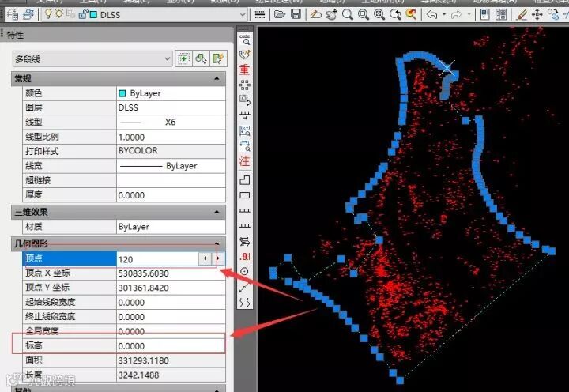Click the 打印样式 BYCOLOR value
The width and height of the screenshot is (569, 392).
pyautogui.click(x=171, y=151)
